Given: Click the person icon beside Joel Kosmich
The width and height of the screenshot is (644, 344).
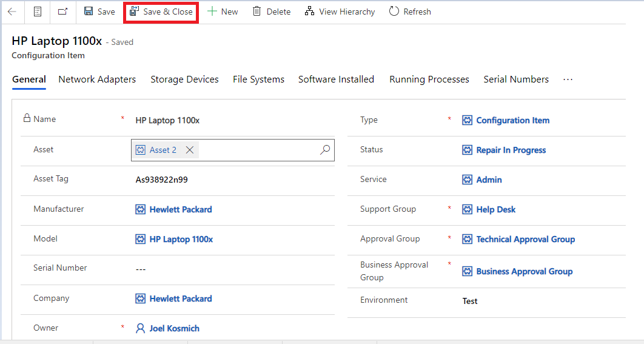Looking at the screenshot, I should (x=141, y=328).
